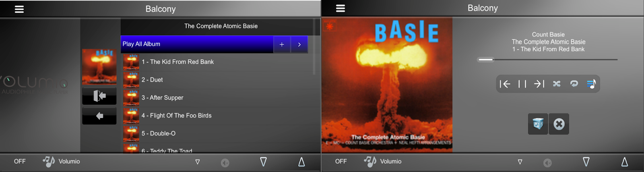Open hamburger menu in right Balcony panel

(341, 8)
